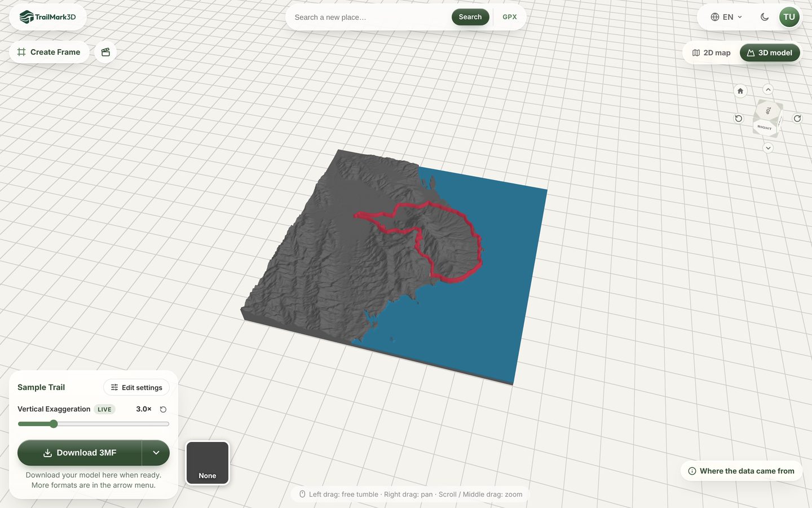The height and width of the screenshot is (508, 812).
Task: Rotate the view counterclockwise
Action: point(739,119)
